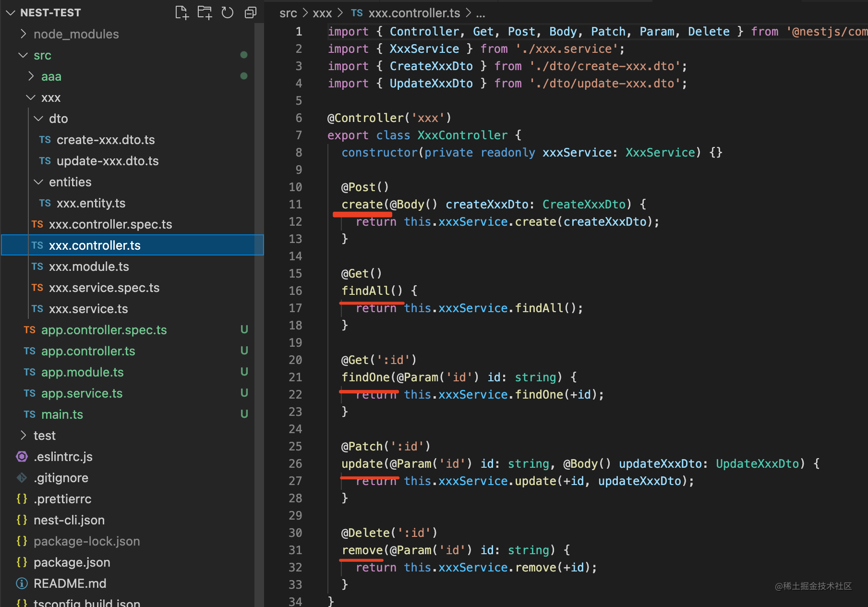This screenshot has width=868, height=607.
Task: Click line number 15 in the gutter
Action: tap(295, 274)
